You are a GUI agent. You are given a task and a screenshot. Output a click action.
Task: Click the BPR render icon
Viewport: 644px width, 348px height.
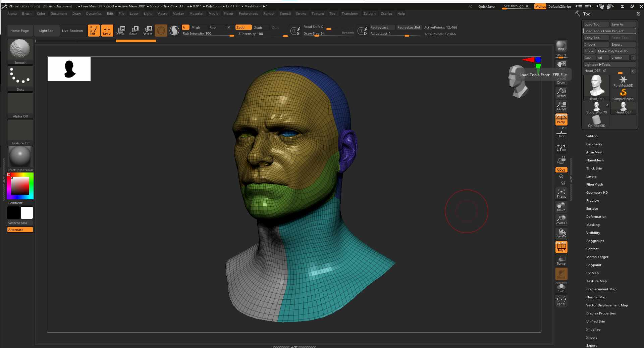click(561, 46)
